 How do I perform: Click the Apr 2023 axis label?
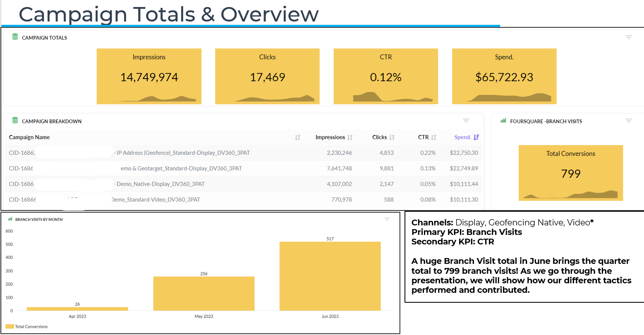click(x=77, y=316)
